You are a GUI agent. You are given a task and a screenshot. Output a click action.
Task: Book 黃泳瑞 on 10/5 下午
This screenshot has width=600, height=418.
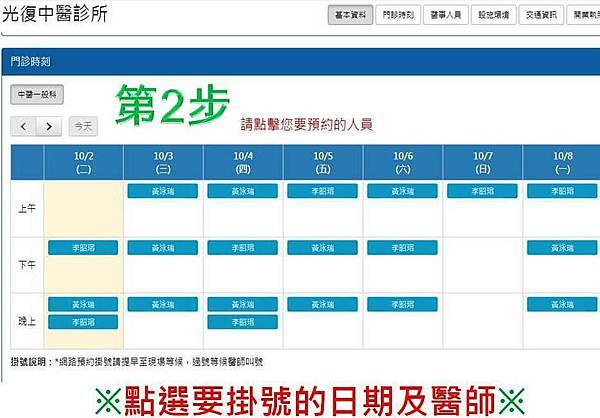coord(323,248)
